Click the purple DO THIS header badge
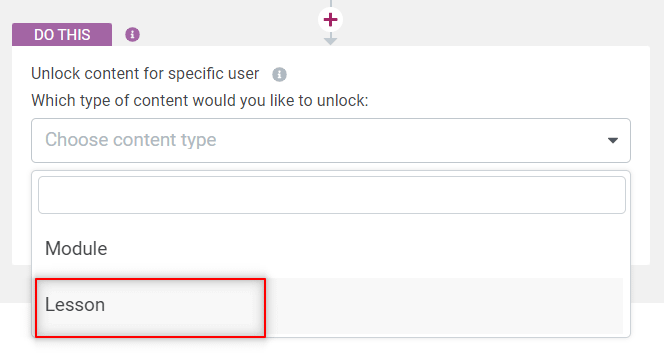 pyautogui.click(x=62, y=34)
